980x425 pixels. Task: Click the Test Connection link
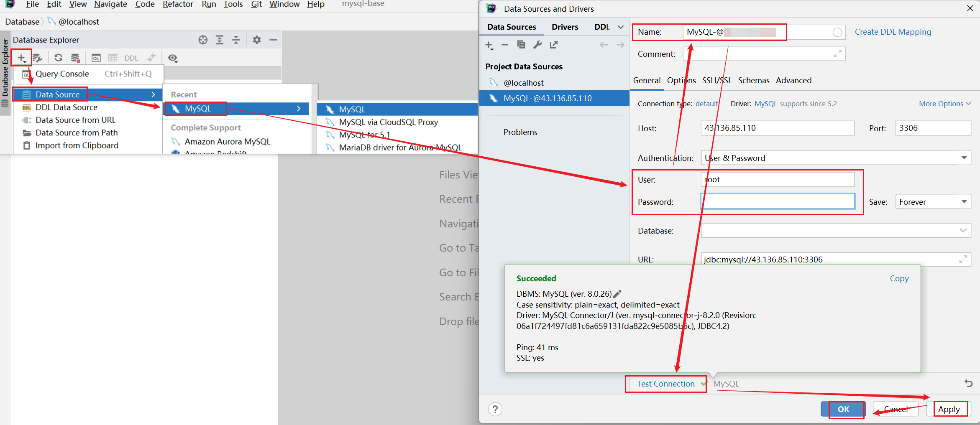tap(665, 384)
